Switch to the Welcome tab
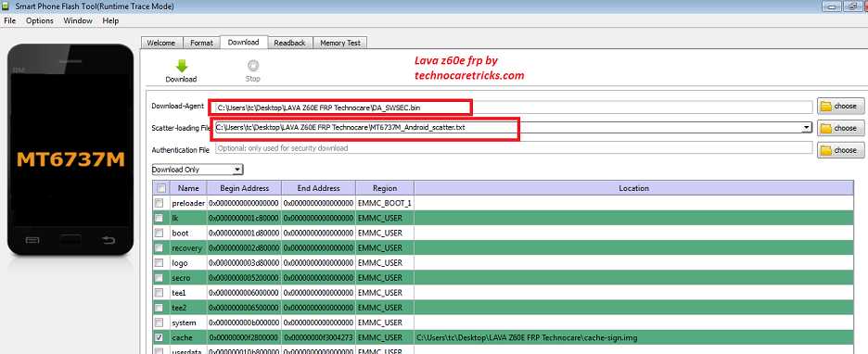Screen dimensions: 868x354 pos(161,43)
